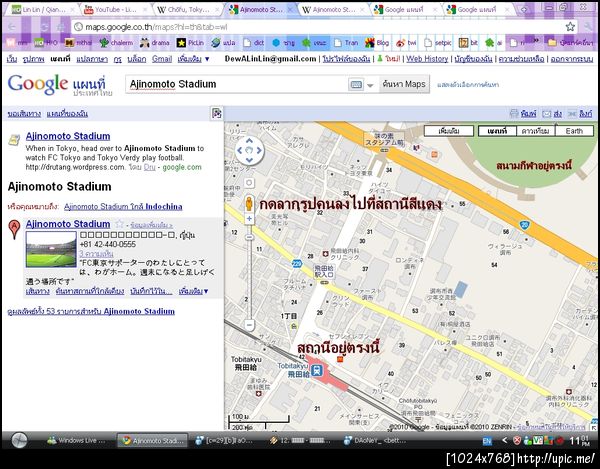Open the Windows Start orb
The height and width of the screenshot is (469, 600).
19,441
